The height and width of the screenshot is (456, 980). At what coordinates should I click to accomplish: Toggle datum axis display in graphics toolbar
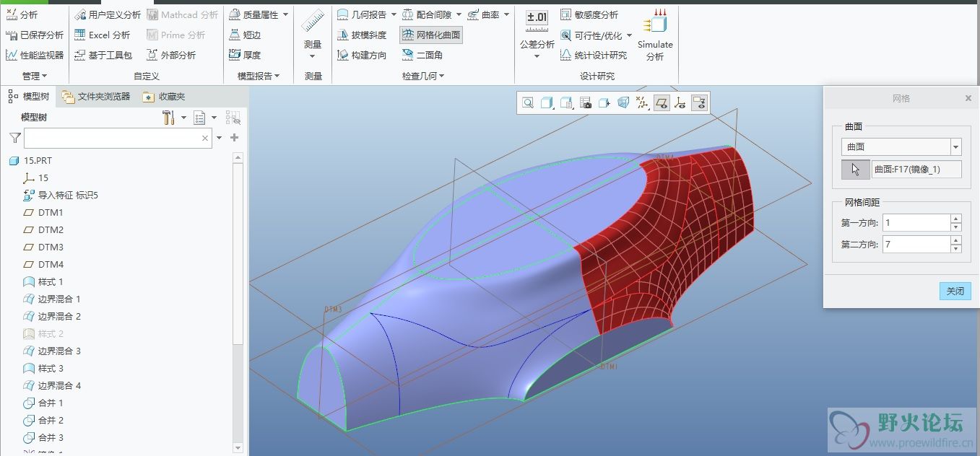pyautogui.click(x=680, y=103)
